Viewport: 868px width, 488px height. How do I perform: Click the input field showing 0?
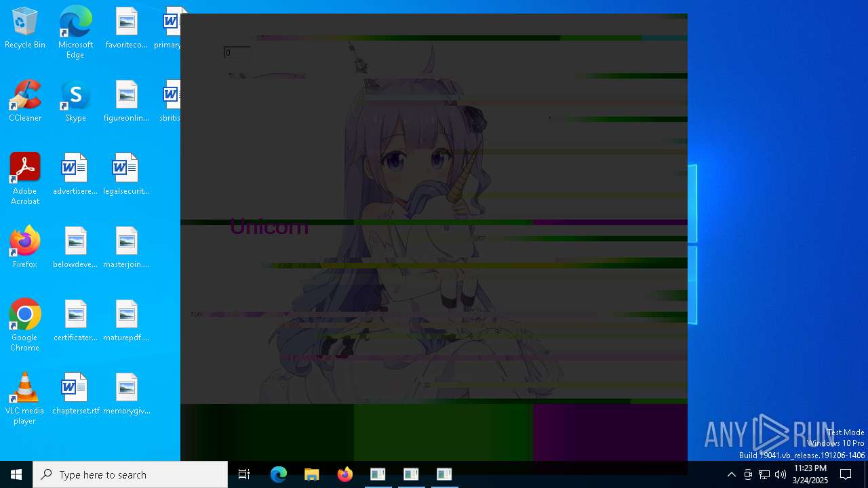pos(237,52)
